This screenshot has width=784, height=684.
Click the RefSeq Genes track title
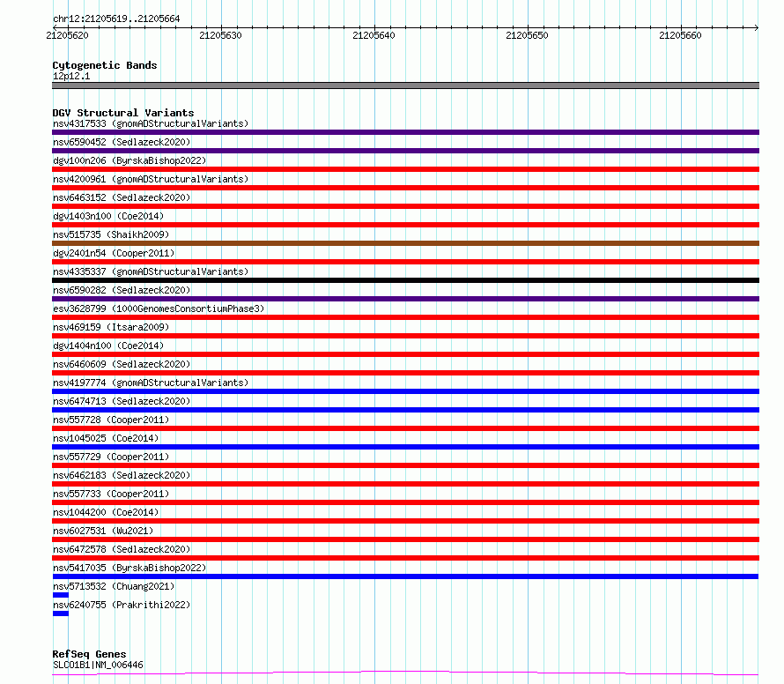(89, 654)
